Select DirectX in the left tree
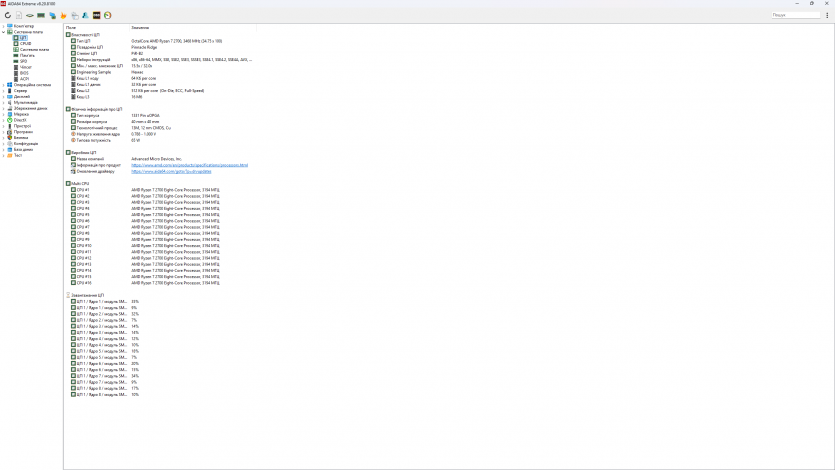835x470 pixels. coord(20,120)
